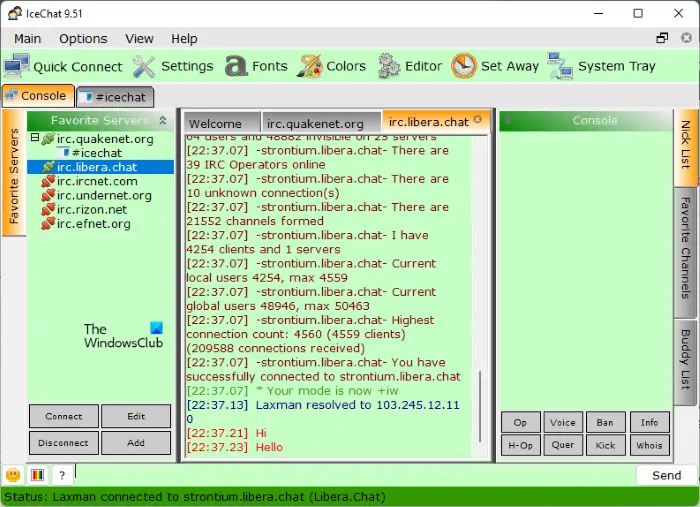The width and height of the screenshot is (700, 507).
Task: Collapse the irc.quakenet.org tree node
Action: coord(35,137)
